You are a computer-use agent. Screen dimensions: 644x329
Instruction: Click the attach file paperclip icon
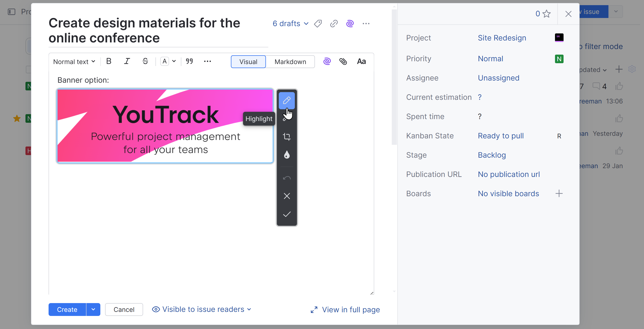click(x=343, y=61)
